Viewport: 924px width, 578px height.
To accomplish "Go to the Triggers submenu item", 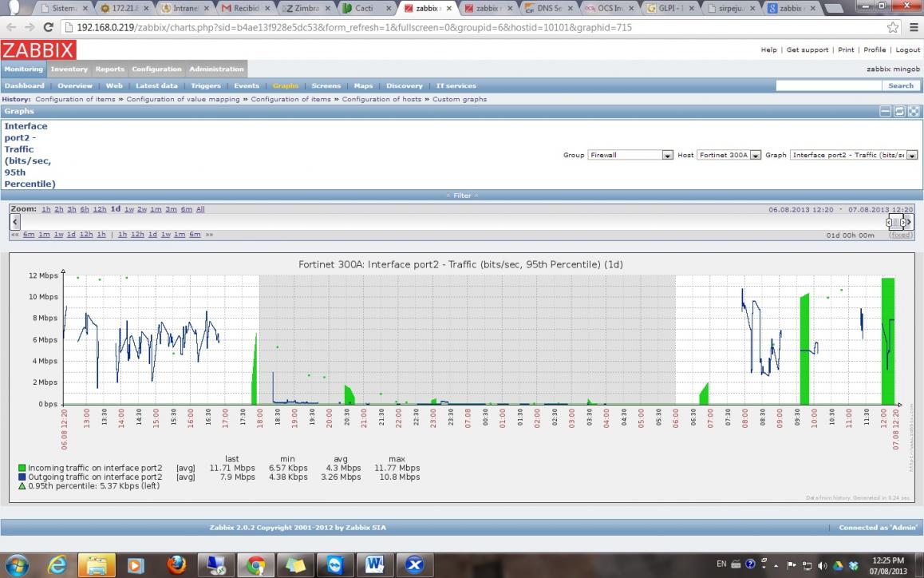I will click(206, 85).
